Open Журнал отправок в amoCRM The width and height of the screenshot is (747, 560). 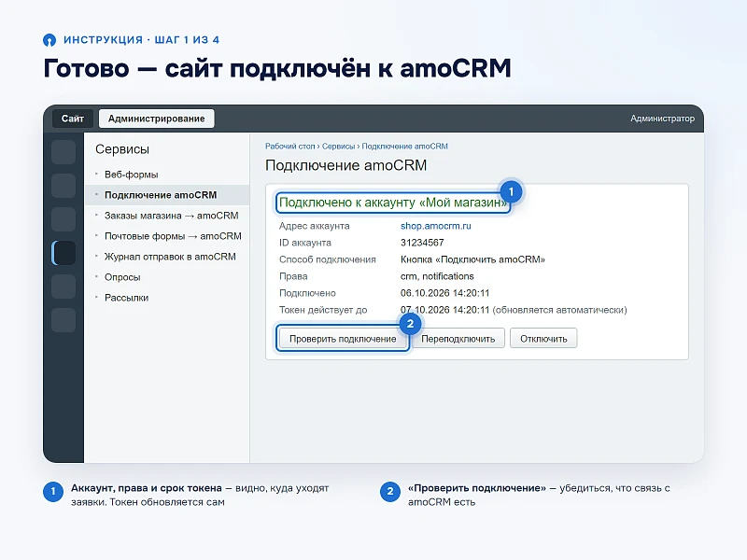[x=170, y=257]
